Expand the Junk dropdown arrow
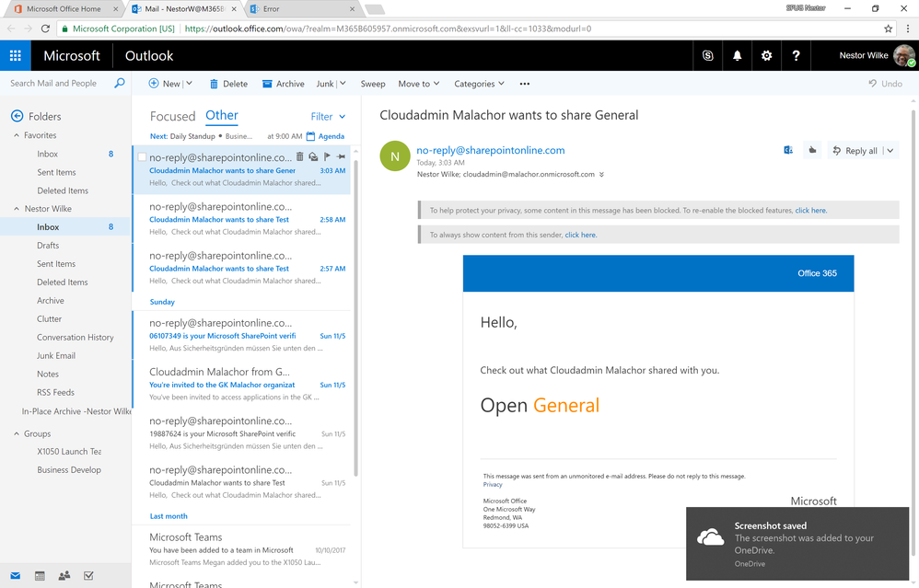 (x=343, y=84)
